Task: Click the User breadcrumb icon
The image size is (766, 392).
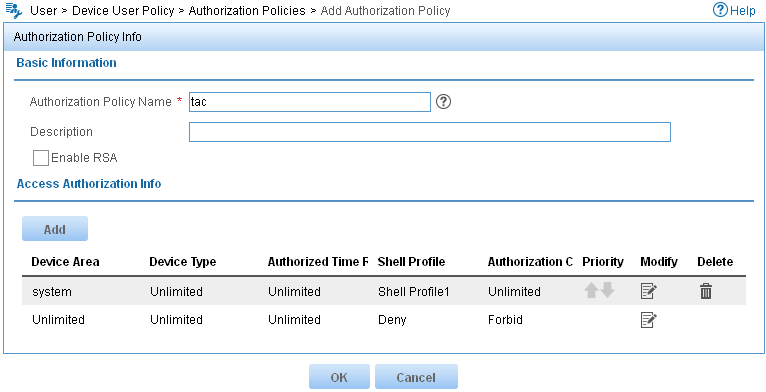Action: 14,10
